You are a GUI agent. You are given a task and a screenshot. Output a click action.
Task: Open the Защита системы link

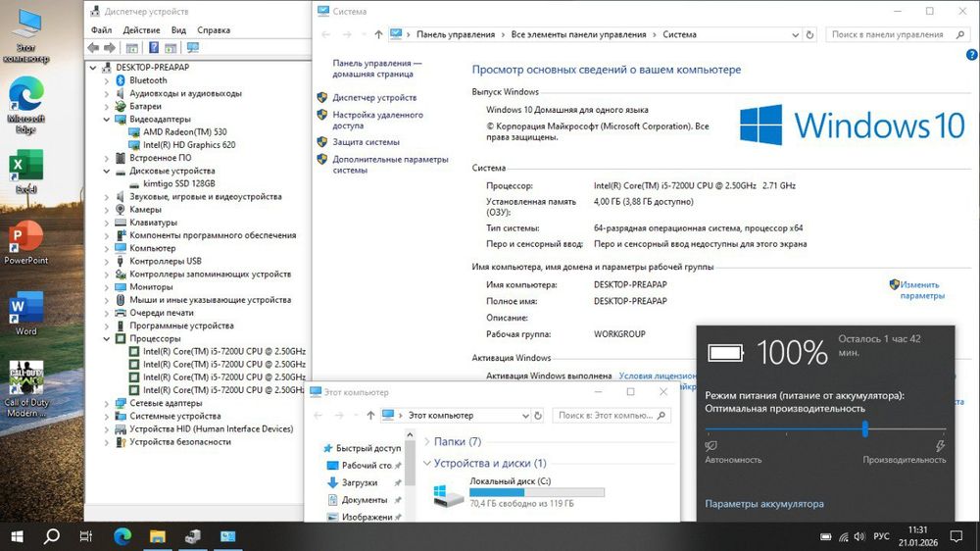(x=366, y=142)
